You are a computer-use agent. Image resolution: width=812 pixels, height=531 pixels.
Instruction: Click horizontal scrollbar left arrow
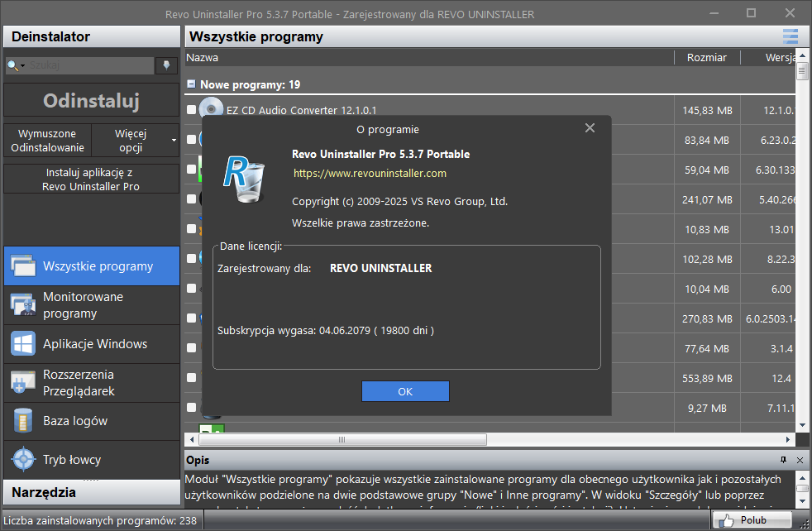click(x=192, y=439)
